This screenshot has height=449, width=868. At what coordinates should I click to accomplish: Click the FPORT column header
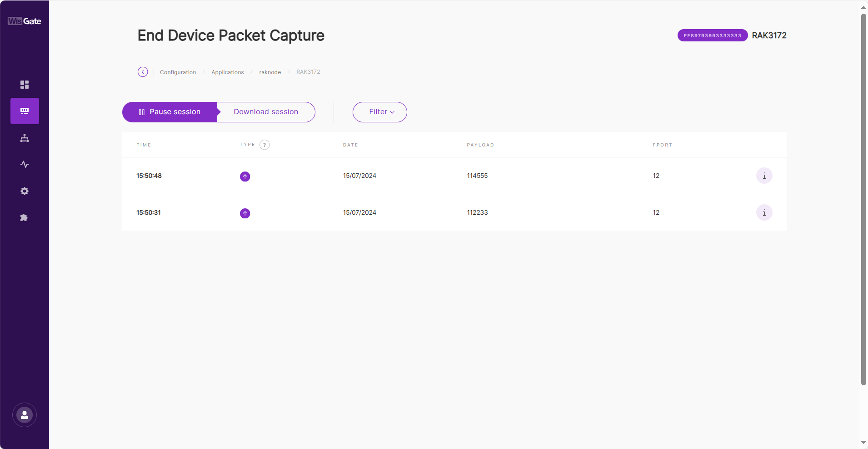662,145
